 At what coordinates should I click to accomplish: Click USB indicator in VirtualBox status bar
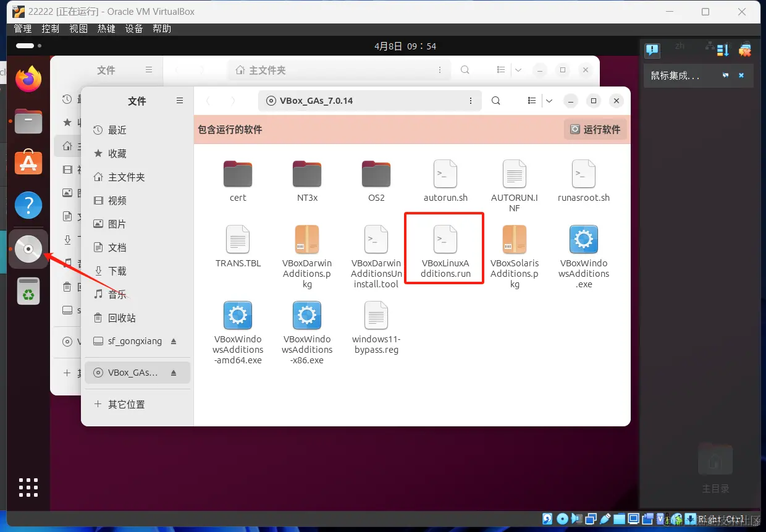[x=605, y=519]
